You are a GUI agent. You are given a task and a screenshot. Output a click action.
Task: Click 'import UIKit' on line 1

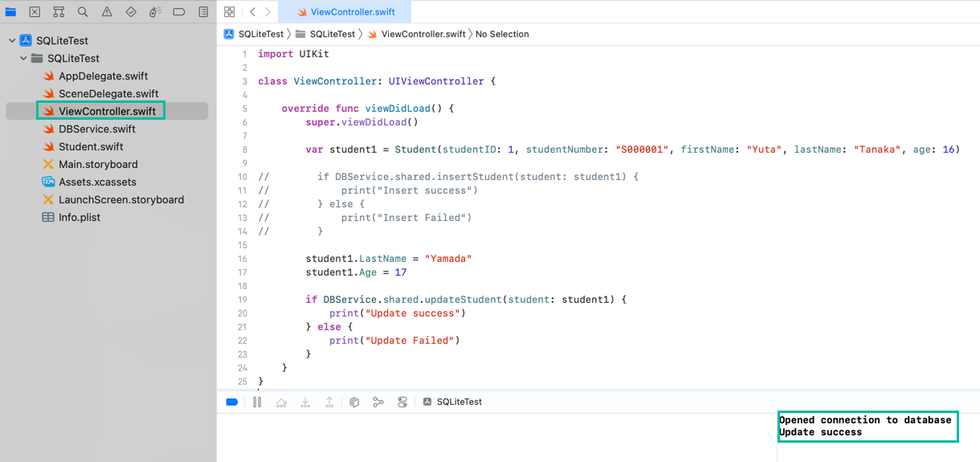tap(293, 54)
